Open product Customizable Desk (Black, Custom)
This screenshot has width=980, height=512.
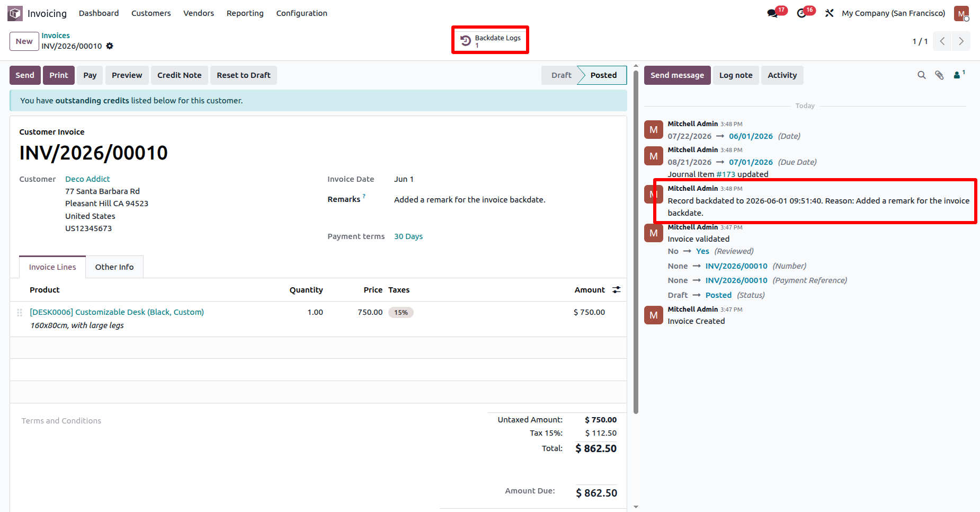pos(117,312)
